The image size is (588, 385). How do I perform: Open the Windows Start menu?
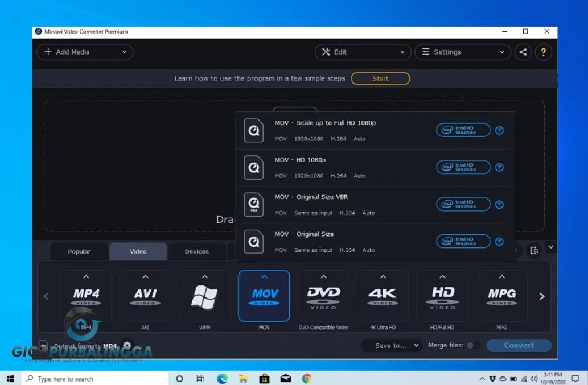coord(10,379)
